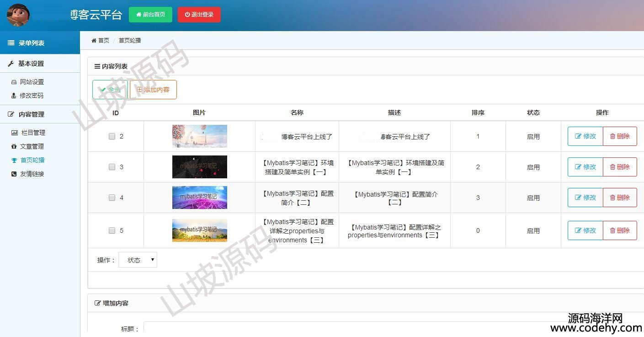Click the phone icon next to 友情链接
The width and height of the screenshot is (644, 337).
[x=14, y=174]
